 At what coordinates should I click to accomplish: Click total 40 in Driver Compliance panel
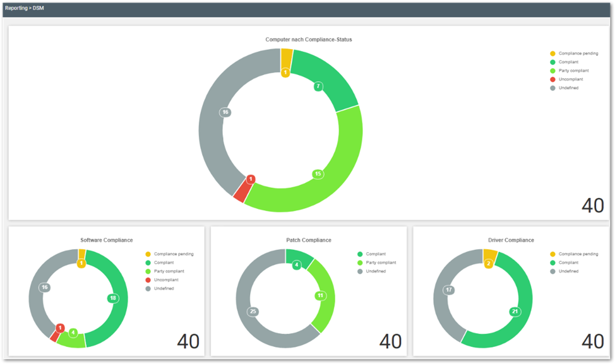click(593, 341)
